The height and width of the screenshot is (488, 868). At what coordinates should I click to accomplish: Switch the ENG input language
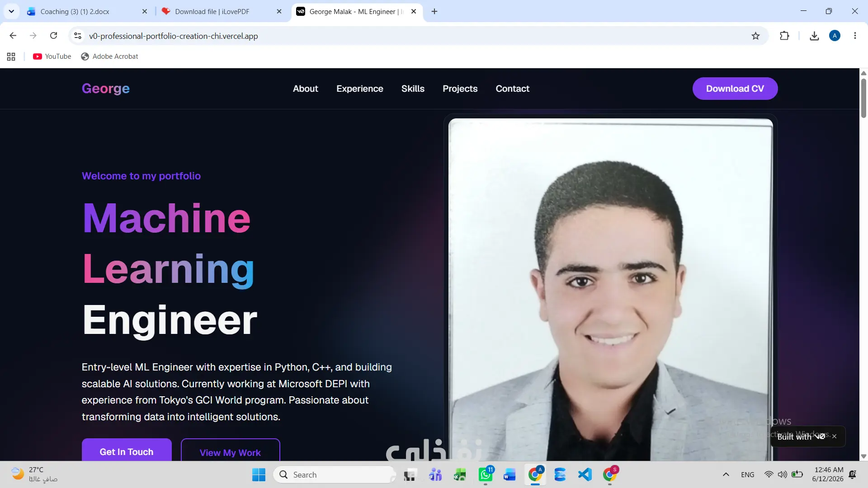click(748, 474)
